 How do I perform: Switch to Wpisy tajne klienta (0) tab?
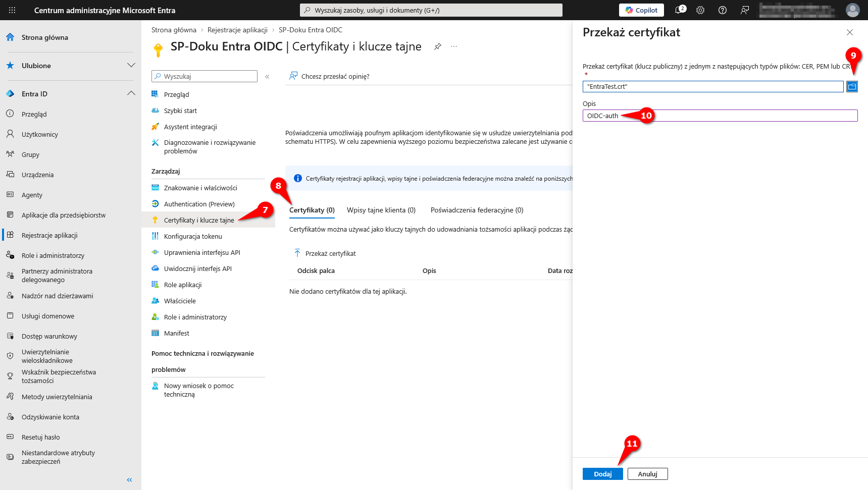(x=381, y=210)
